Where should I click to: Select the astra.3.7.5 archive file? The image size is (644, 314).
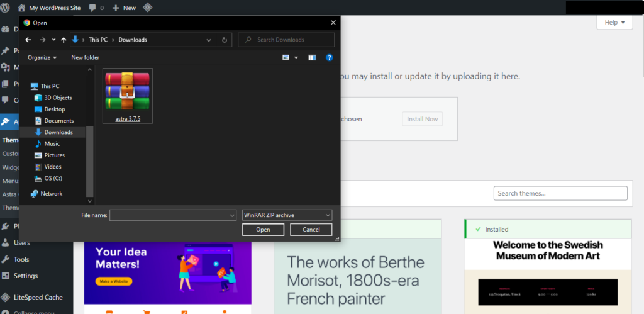tap(128, 96)
